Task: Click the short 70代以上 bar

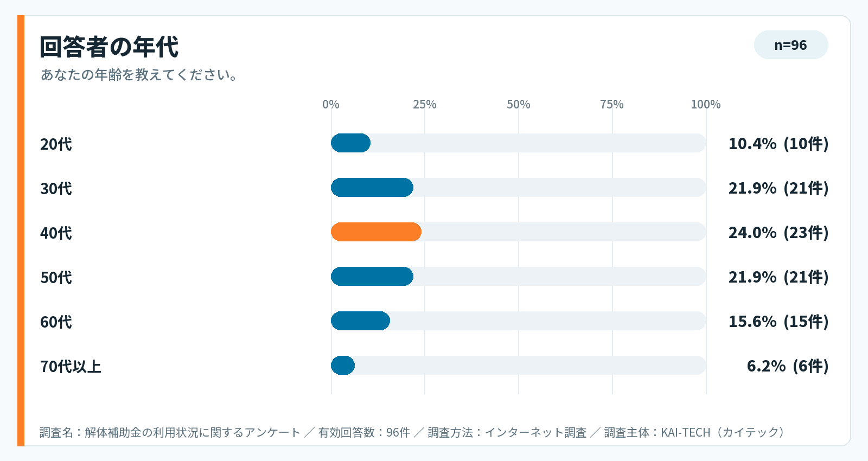Action: pos(343,366)
